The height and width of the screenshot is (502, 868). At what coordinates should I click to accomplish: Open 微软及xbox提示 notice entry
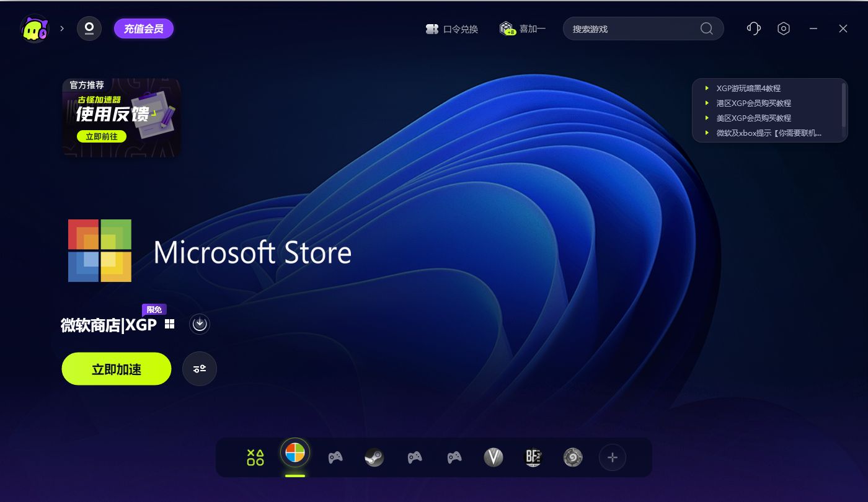click(769, 133)
